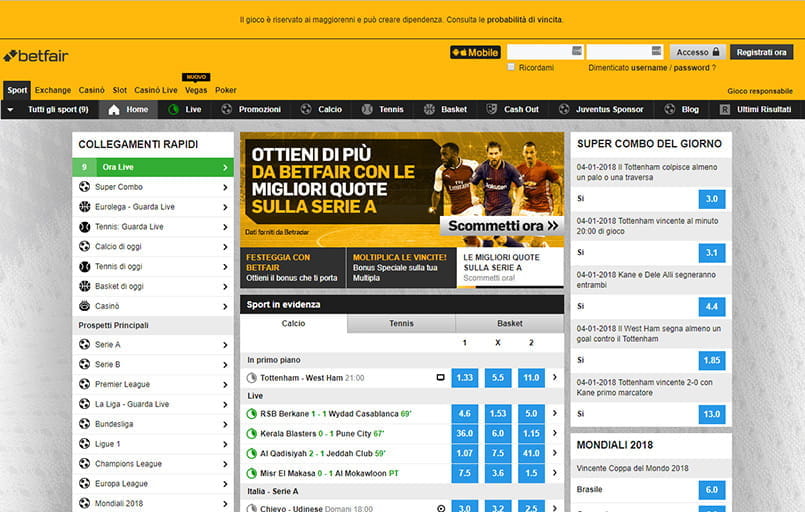
Task: Open the Moltiplica le vincite promo tile
Action: [x=400, y=268]
